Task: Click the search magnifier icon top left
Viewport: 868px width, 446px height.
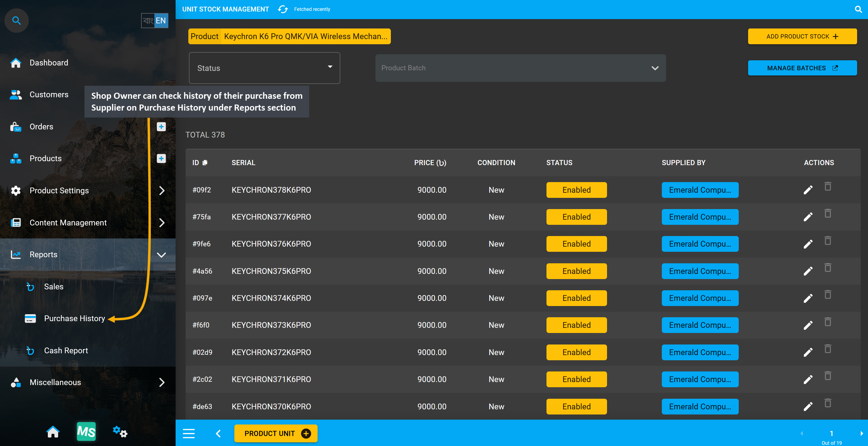Action: coord(16,20)
